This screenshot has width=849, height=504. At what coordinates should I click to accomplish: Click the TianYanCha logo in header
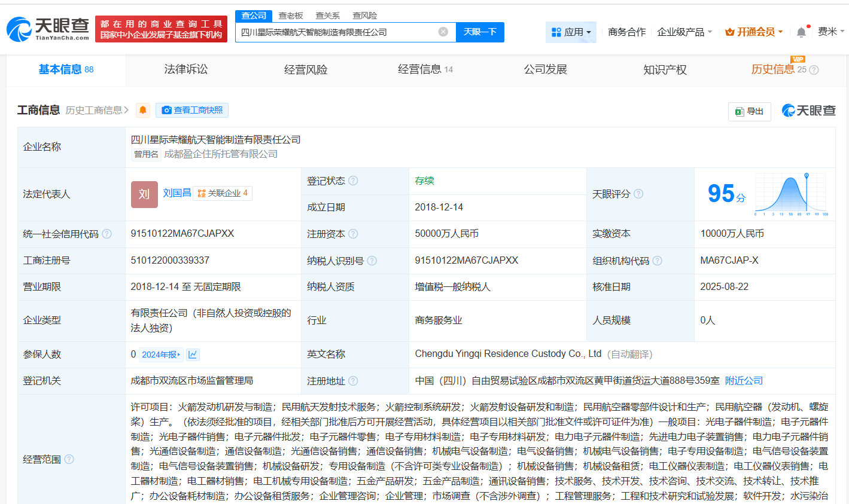[x=48, y=29]
